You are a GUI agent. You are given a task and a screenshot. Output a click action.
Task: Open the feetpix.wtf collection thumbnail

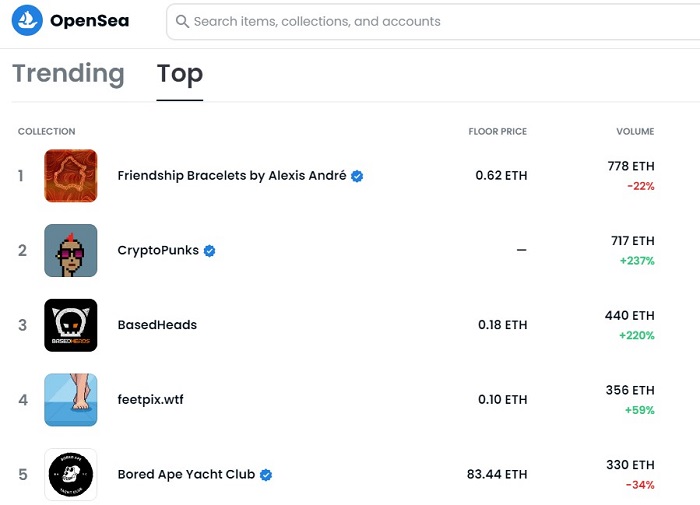click(x=71, y=400)
